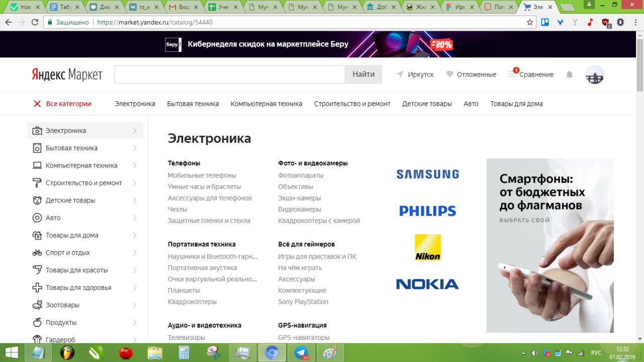This screenshot has width=644, height=362.
Task: Open Квадрокоптеры с камерой link
Action: coord(319,221)
